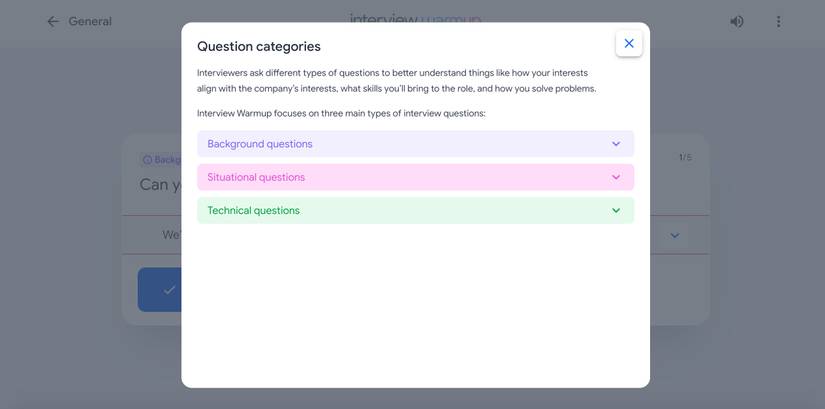Click the blue chevron behind the dialog

[x=675, y=235]
